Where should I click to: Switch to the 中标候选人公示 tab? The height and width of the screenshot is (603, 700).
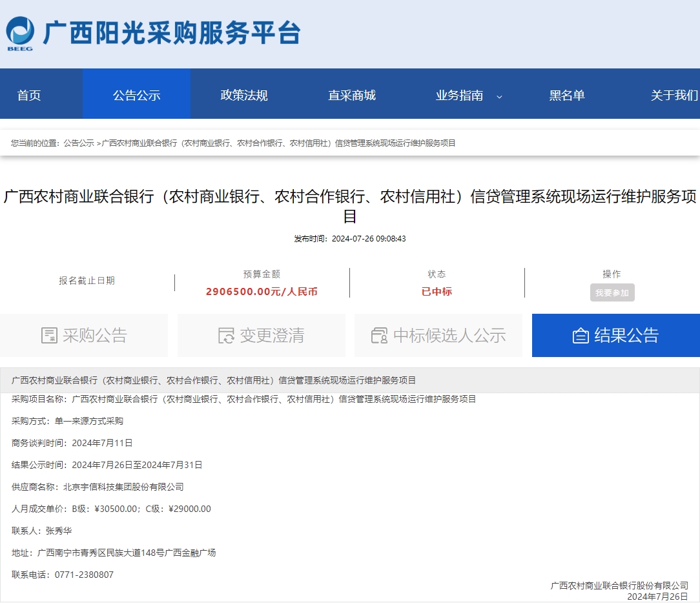coord(438,335)
